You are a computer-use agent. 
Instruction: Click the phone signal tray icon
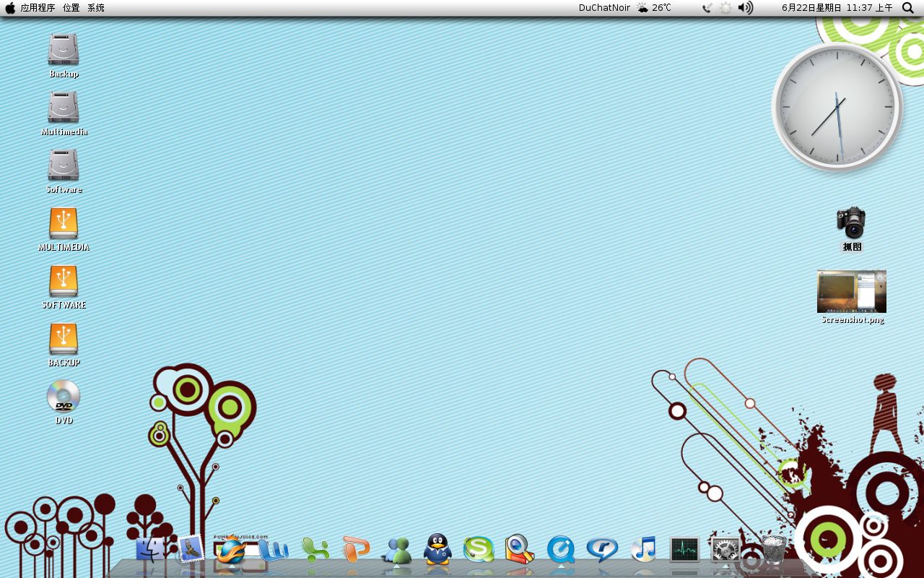707,7
